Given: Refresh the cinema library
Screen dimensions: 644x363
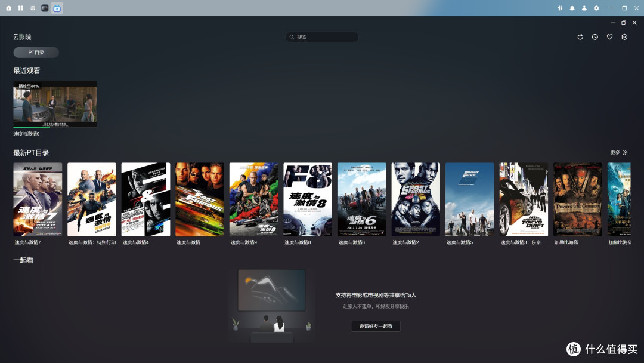Looking at the screenshot, I should [x=580, y=37].
